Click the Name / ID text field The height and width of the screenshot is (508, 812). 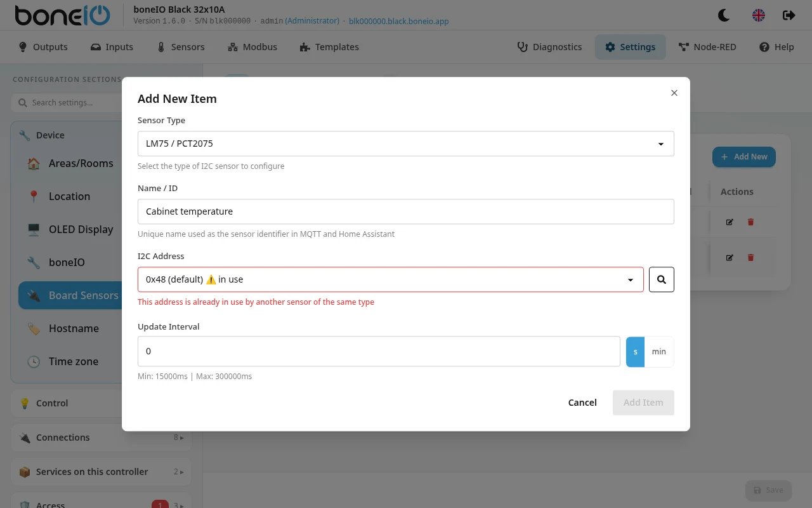(406, 211)
